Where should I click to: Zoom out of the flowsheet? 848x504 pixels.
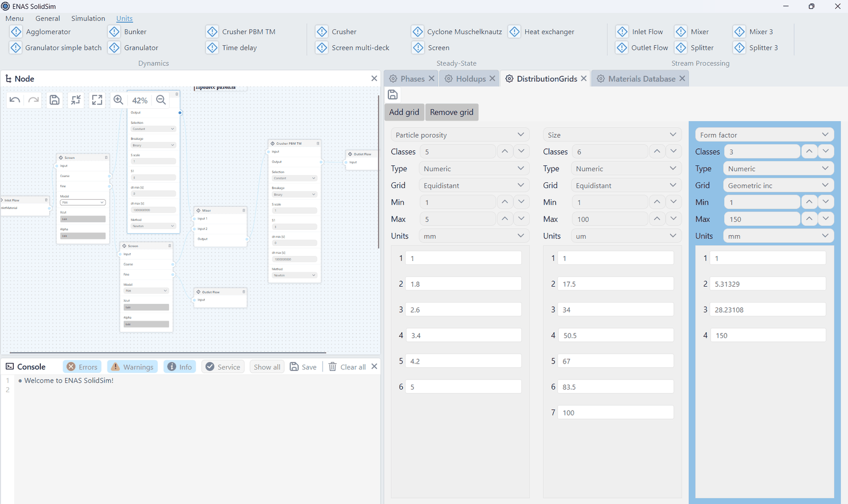161,100
